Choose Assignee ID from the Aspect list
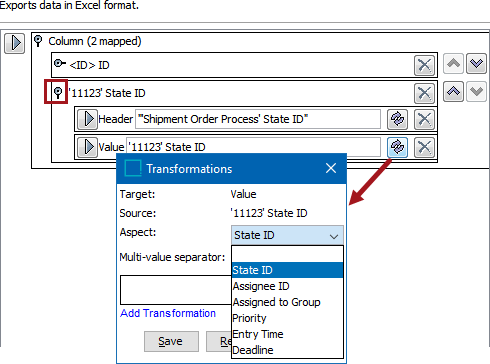 pos(287,286)
